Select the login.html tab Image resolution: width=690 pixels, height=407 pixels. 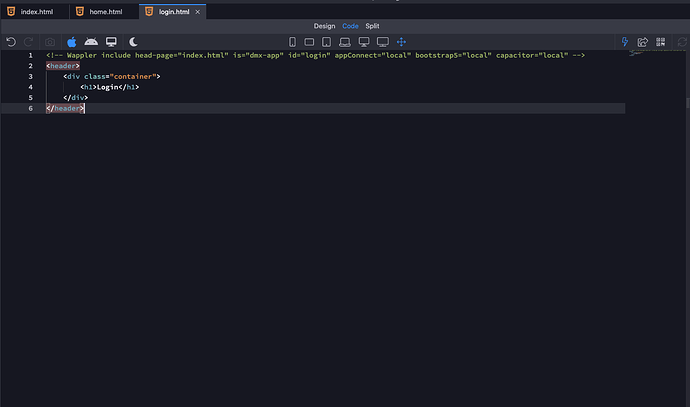point(174,12)
